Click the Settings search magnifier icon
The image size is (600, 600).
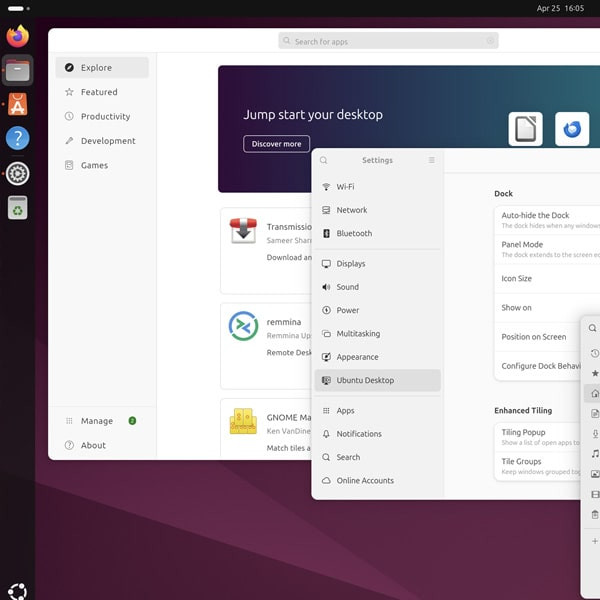324,160
